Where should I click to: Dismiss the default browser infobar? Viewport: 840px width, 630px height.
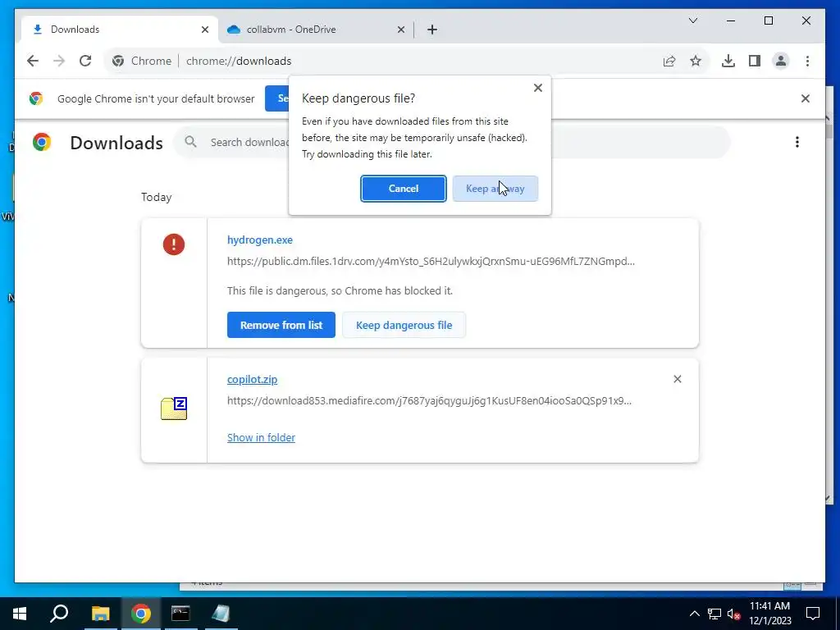[x=806, y=98]
